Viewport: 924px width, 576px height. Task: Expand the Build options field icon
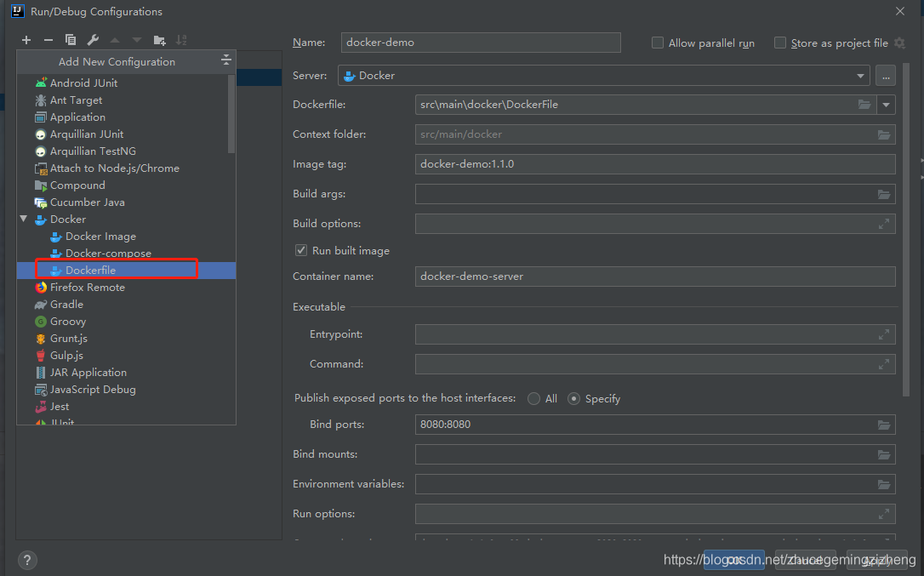884,224
